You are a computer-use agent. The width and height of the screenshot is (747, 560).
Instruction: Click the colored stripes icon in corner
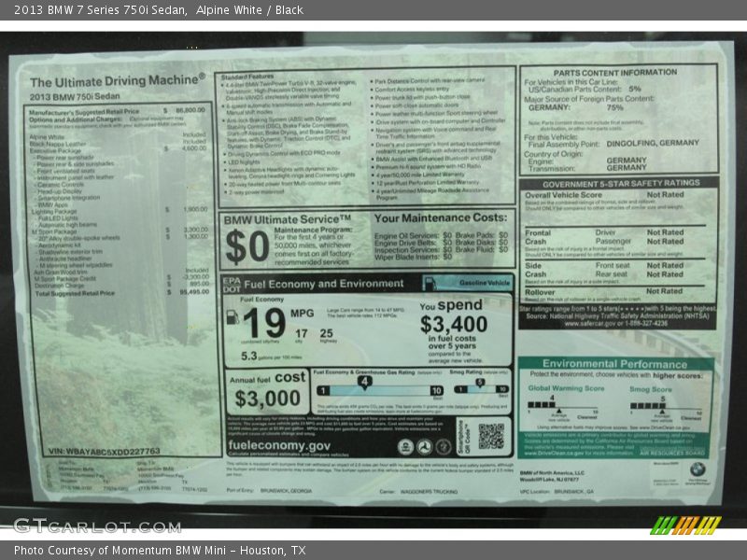click(x=686, y=525)
